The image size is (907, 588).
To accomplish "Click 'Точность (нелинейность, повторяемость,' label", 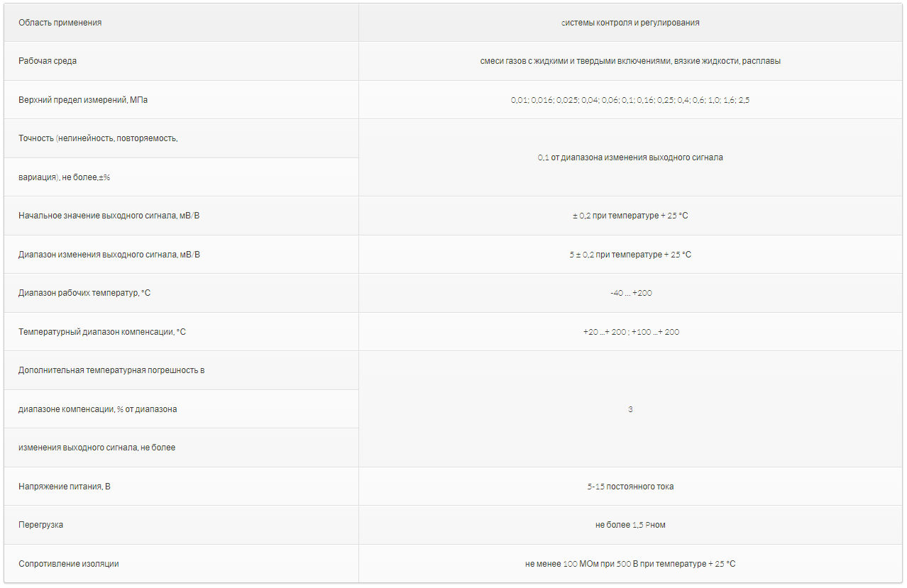I will [98, 138].
